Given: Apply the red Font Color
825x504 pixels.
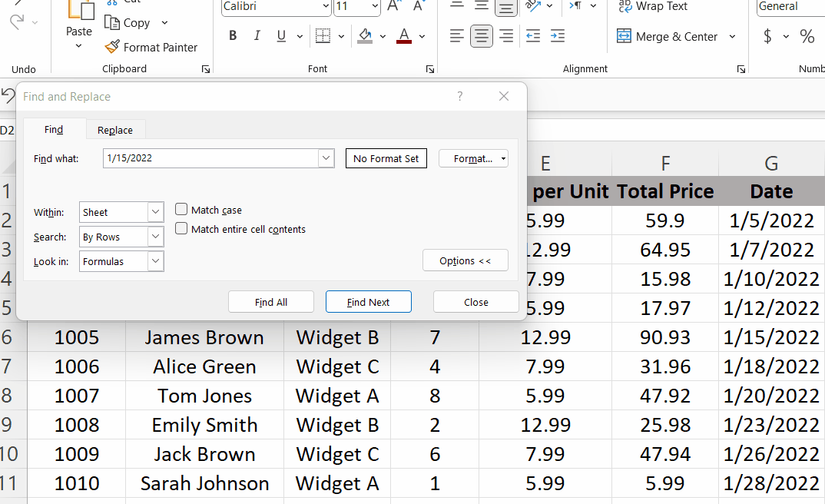Looking at the screenshot, I should [x=404, y=36].
